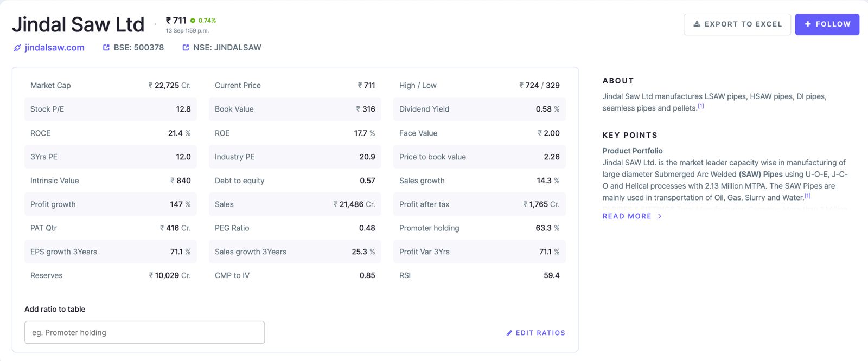Click the High / Low label
Screen dimensions: 868x361
click(x=418, y=86)
